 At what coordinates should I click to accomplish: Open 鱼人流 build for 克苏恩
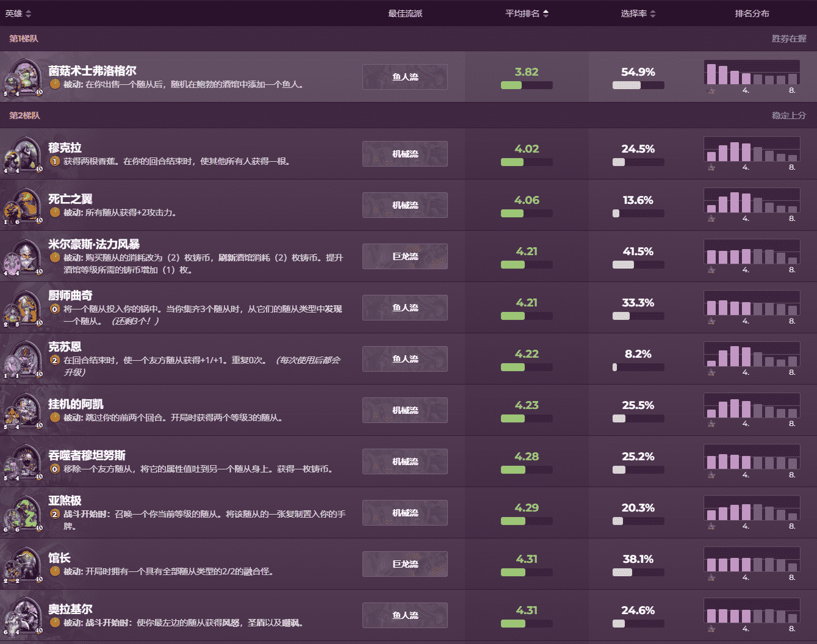pos(405,359)
